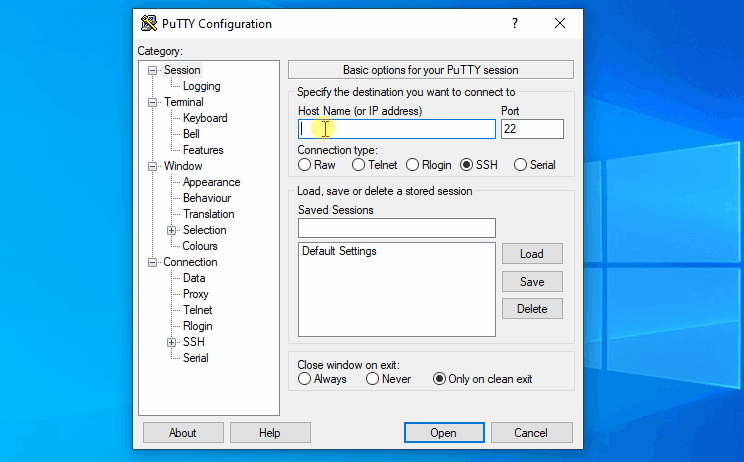Select Never for close window on exit
Screen dimensions: 744x462
tap(372, 379)
